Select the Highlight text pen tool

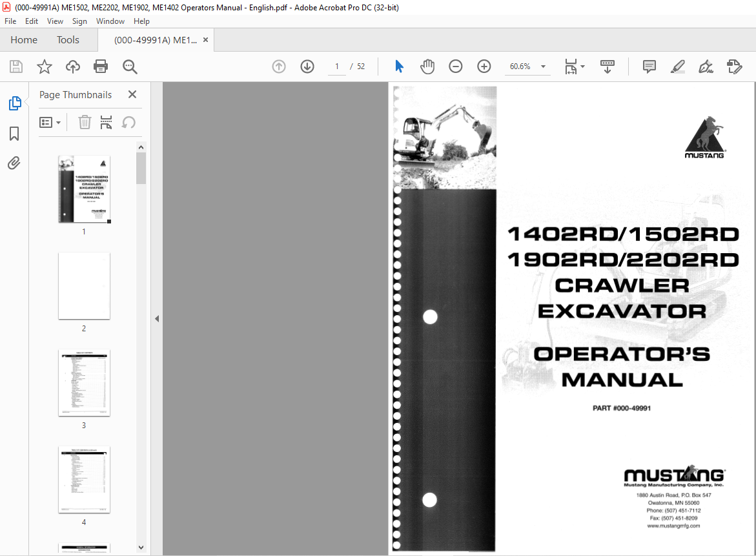(x=677, y=67)
